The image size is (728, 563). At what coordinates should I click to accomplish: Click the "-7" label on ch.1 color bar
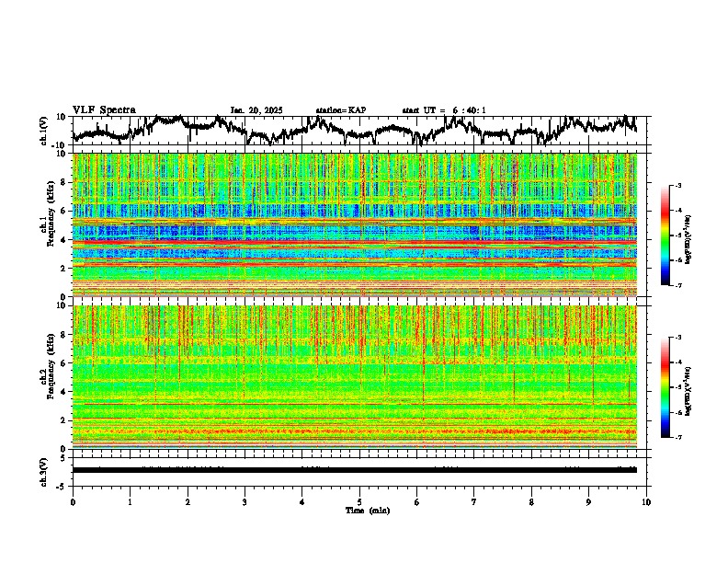(x=677, y=285)
